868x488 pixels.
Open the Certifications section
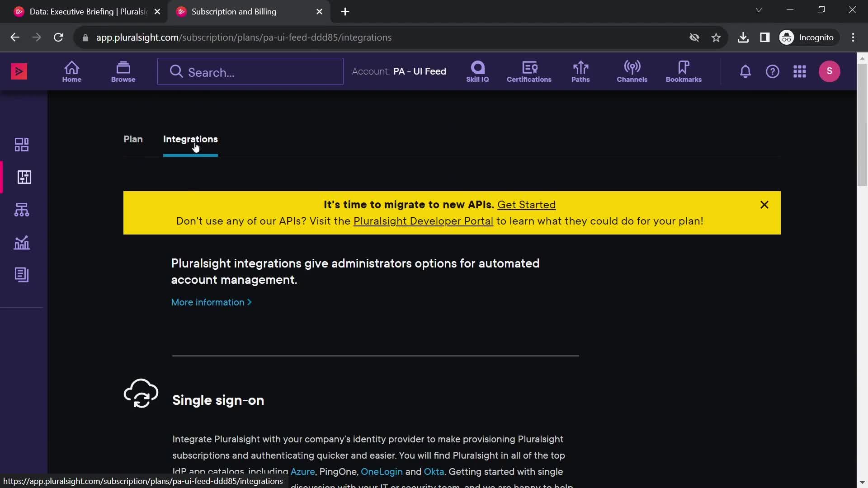[528, 71]
